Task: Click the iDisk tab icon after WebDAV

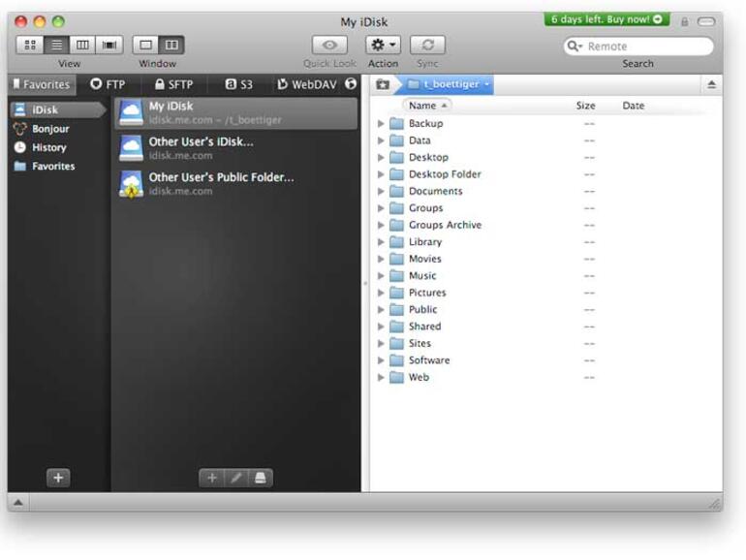Action: pyautogui.click(x=351, y=83)
